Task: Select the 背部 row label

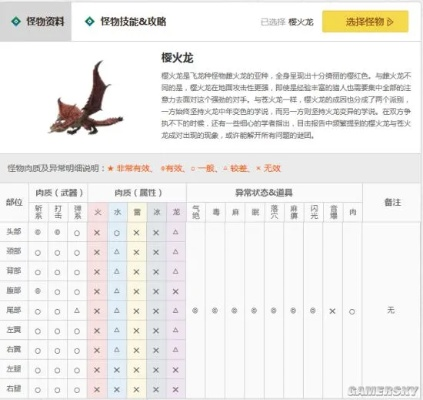Action: coord(14,271)
